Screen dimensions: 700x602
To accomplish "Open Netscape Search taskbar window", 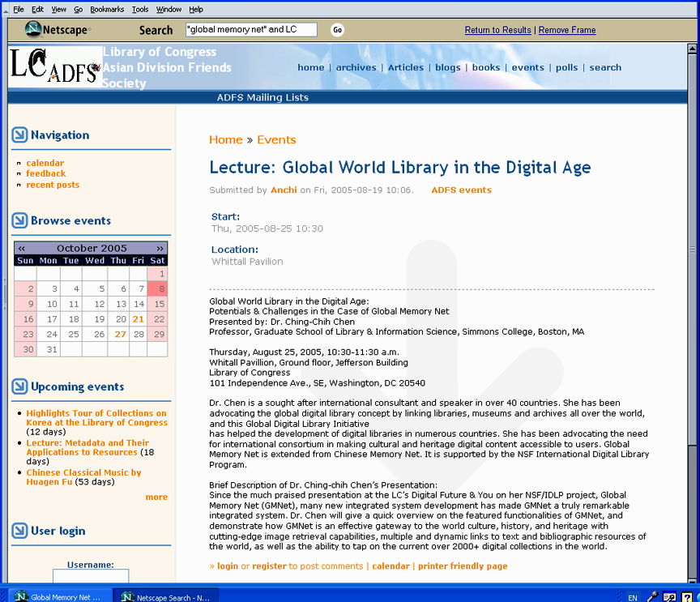I will pos(167,597).
